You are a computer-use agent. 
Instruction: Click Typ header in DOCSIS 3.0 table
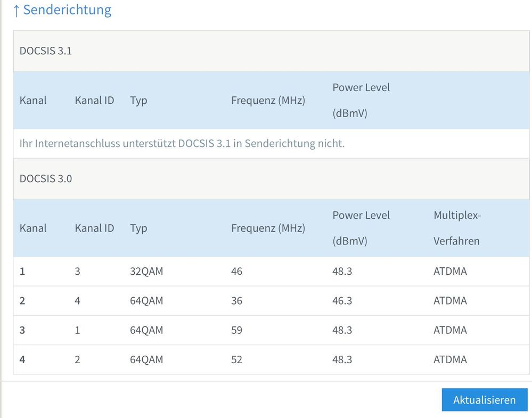(x=138, y=228)
